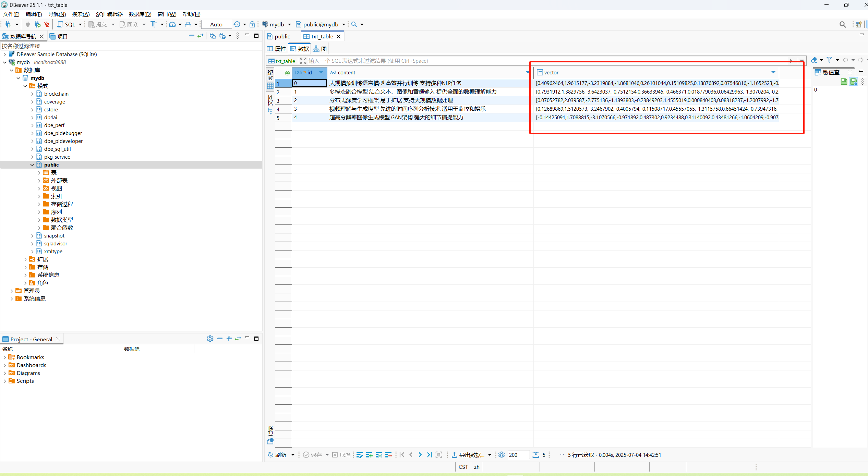This screenshot has width=868, height=476.
Task: Click the add row icon in bottom toolbar
Action: pyautogui.click(x=369, y=455)
